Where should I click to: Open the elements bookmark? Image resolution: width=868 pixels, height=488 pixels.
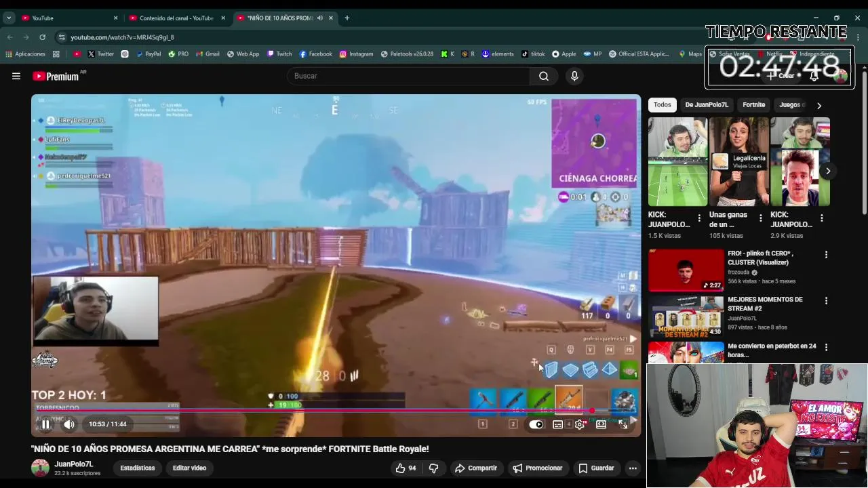[x=498, y=54]
